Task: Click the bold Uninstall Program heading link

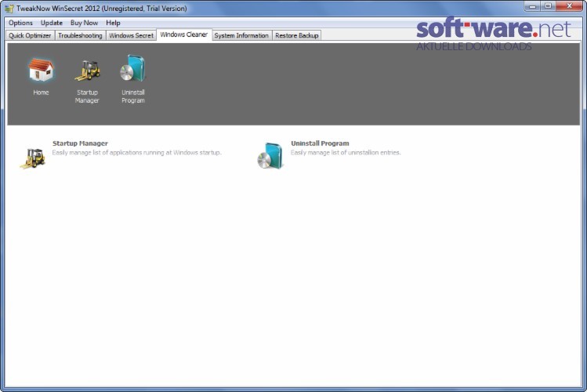Action: (x=320, y=143)
